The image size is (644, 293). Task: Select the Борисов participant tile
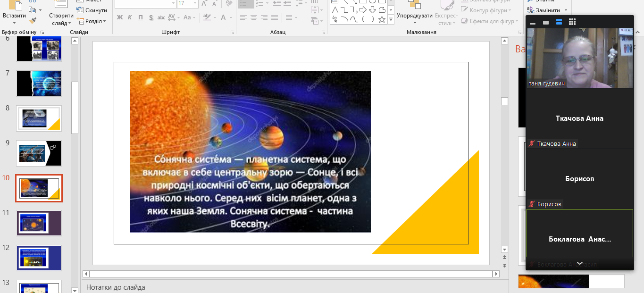pos(579,179)
